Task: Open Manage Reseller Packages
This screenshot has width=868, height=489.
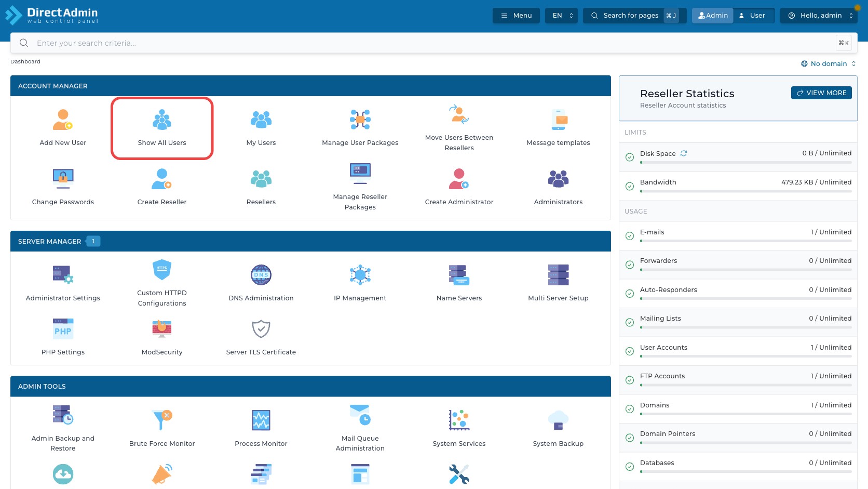Action: coord(360,187)
